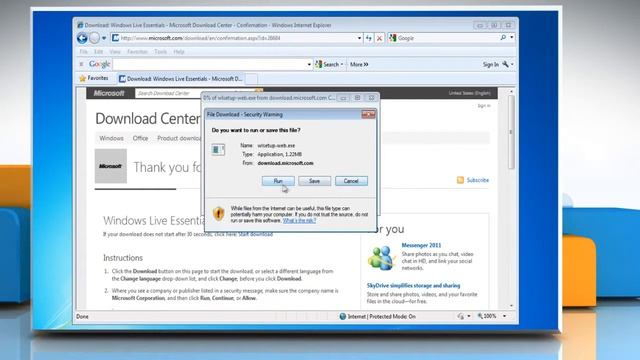This screenshot has width=640, height=360.
Task: Open the File menu
Action: (x=84, y=52)
